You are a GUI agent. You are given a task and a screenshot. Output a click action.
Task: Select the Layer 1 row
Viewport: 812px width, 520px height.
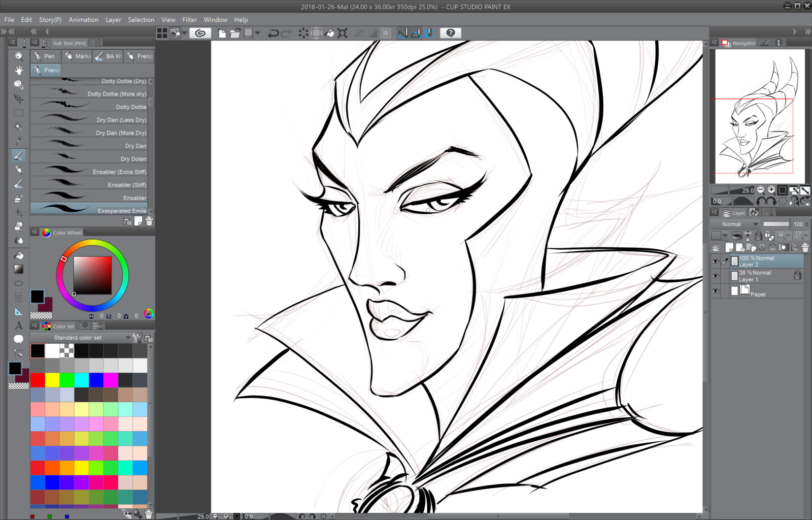coord(766,276)
